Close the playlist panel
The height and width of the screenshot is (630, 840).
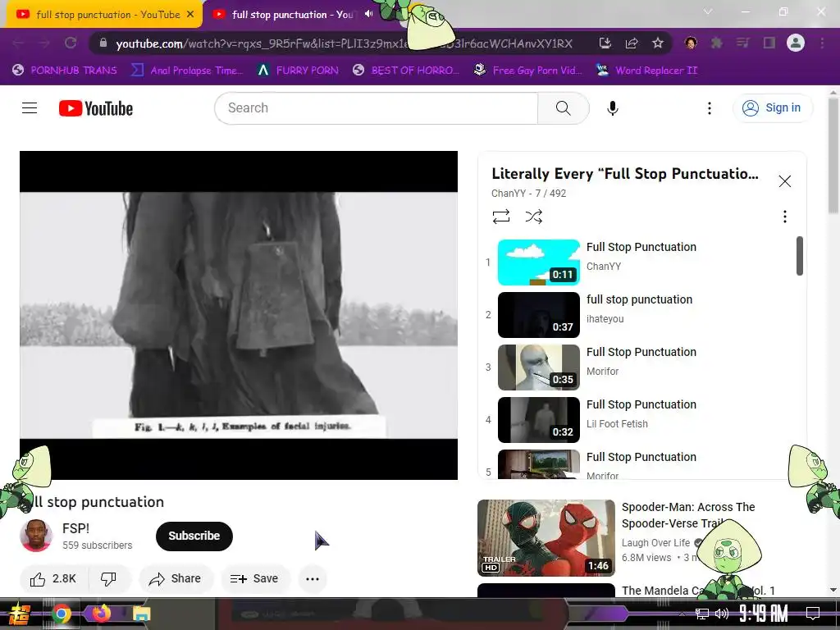(x=785, y=181)
